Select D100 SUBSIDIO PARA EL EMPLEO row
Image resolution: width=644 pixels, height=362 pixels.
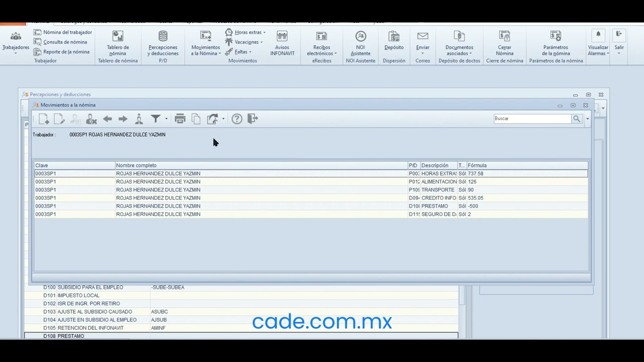[242, 287]
